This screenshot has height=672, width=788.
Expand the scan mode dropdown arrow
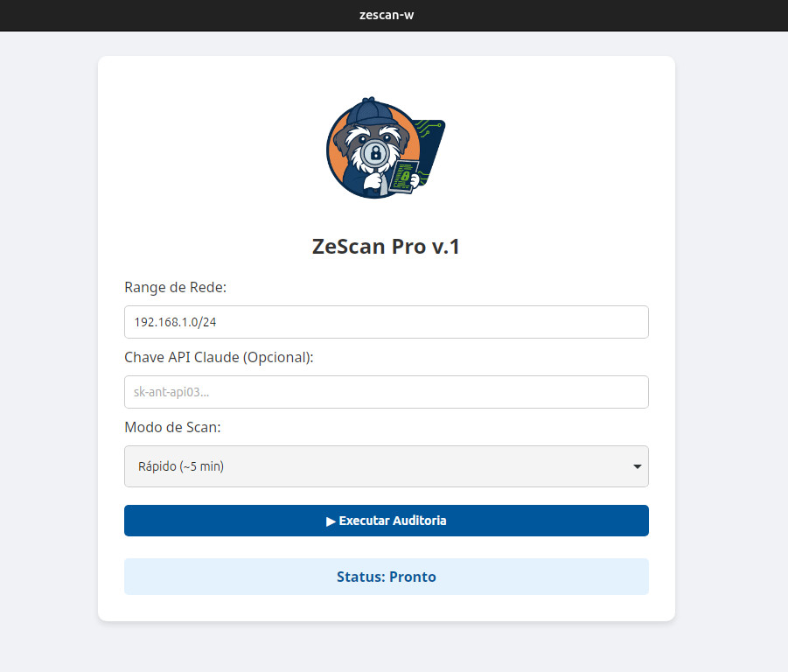638,466
